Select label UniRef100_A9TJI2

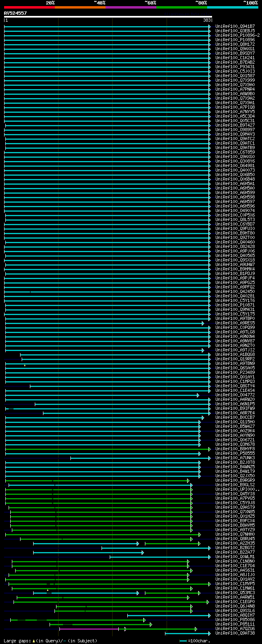tap(235, 350)
